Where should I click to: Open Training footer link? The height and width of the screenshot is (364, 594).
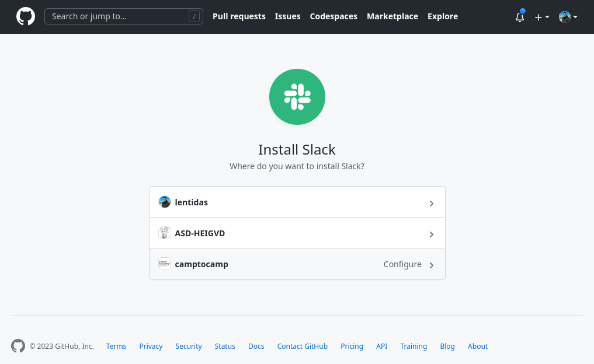point(414,346)
